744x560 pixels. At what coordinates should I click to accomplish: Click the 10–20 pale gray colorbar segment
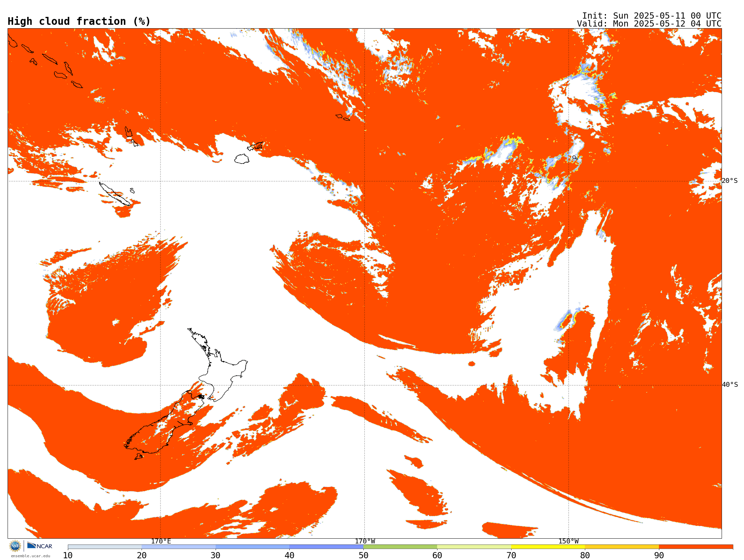click(105, 547)
